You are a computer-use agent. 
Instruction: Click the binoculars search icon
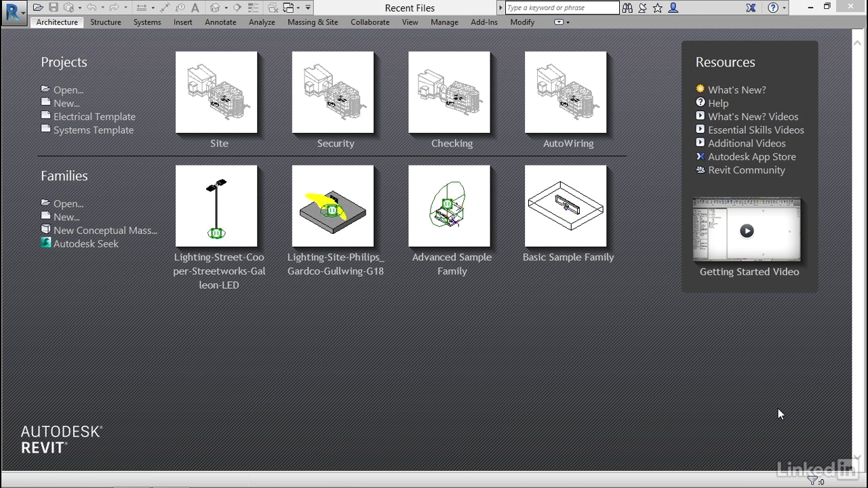pyautogui.click(x=627, y=8)
